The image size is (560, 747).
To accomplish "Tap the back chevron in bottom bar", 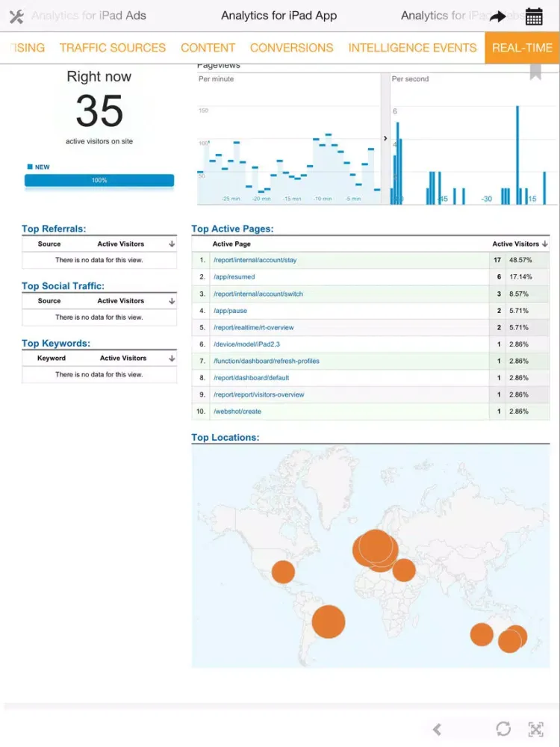I will (437, 729).
